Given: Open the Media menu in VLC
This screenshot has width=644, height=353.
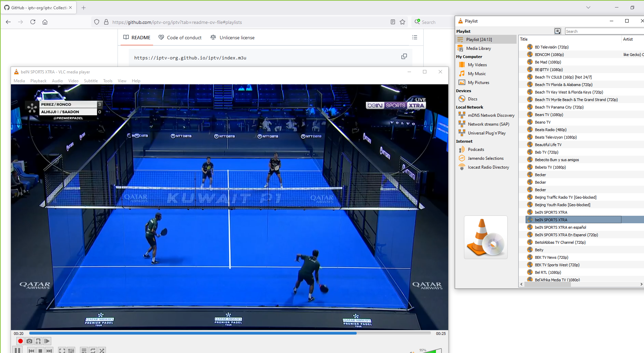Looking at the screenshot, I should (19, 81).
